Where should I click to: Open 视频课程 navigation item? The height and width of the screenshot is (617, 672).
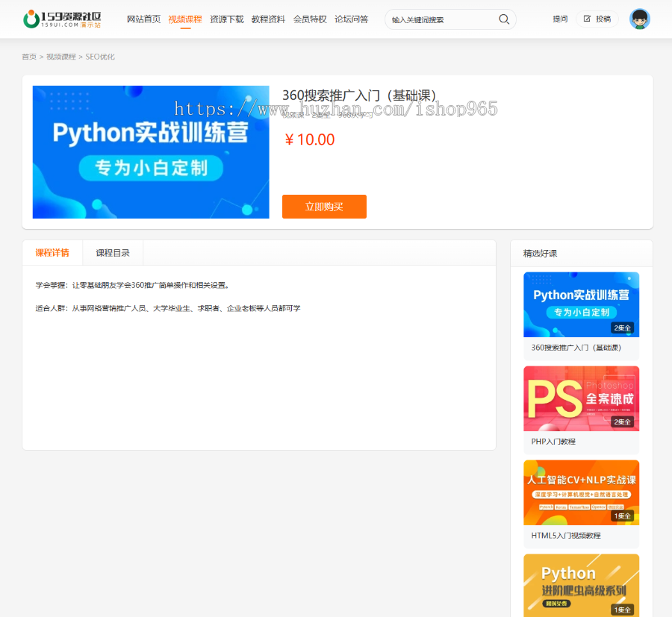[185, 19]
